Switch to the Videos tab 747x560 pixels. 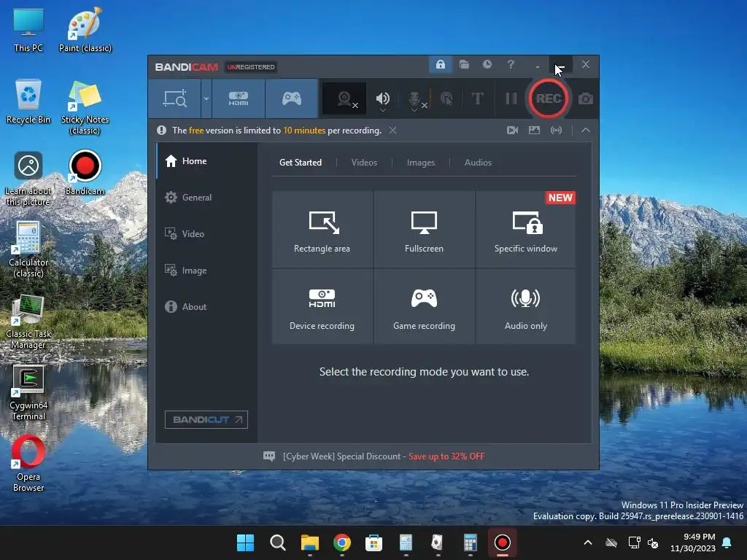click(x=364, y=163)
